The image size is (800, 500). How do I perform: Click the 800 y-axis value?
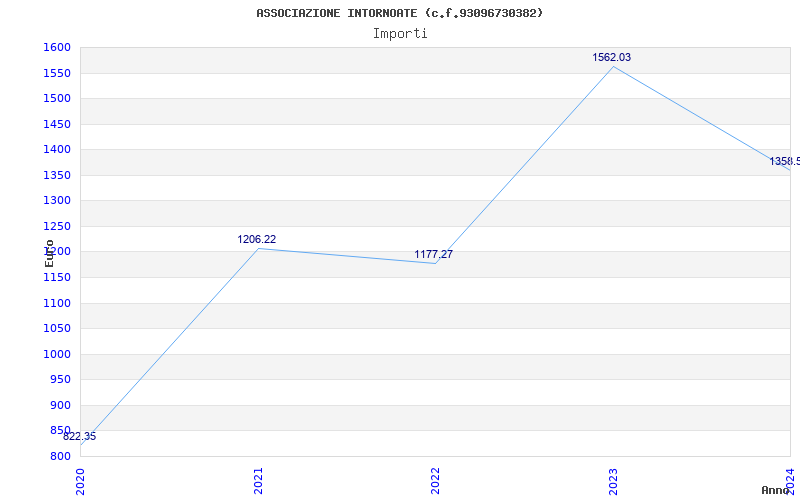60,457
